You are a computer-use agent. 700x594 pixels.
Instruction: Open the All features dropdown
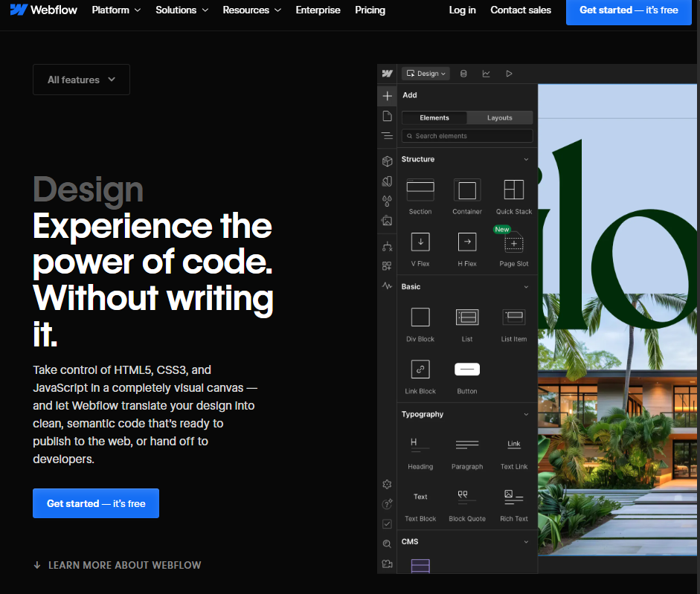tap(81, 80)
